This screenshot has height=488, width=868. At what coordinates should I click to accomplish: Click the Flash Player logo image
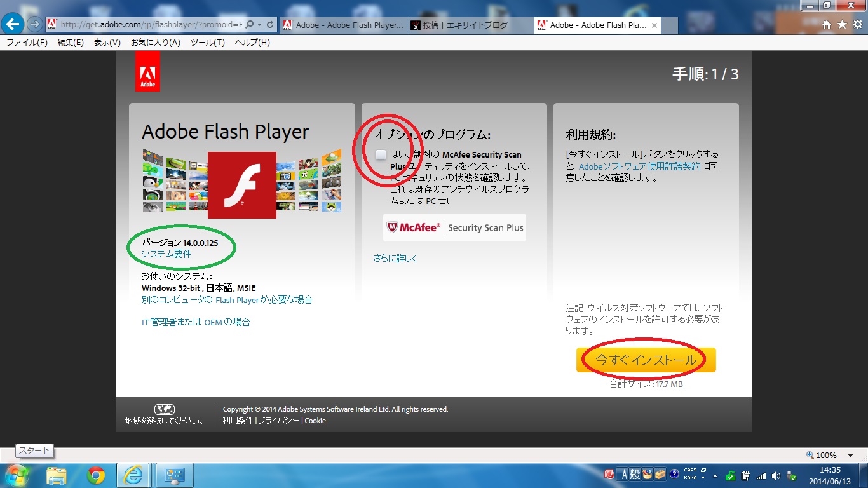pos(242,185)
